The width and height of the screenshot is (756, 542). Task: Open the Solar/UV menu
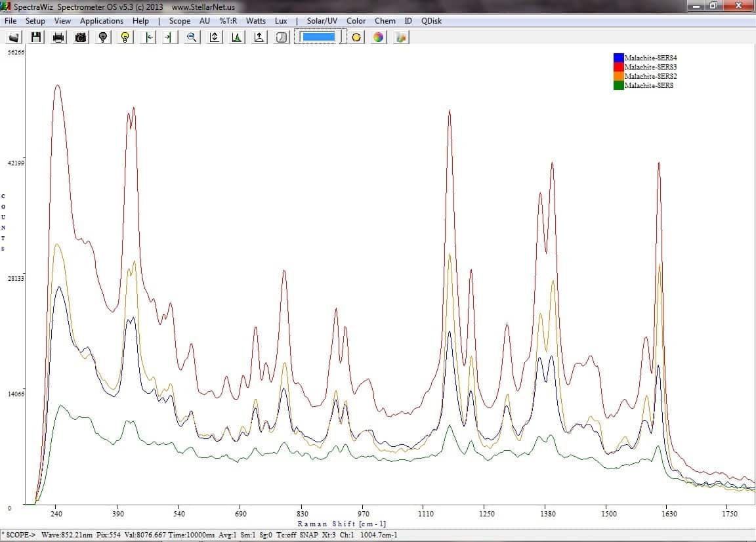coord(322,21)
